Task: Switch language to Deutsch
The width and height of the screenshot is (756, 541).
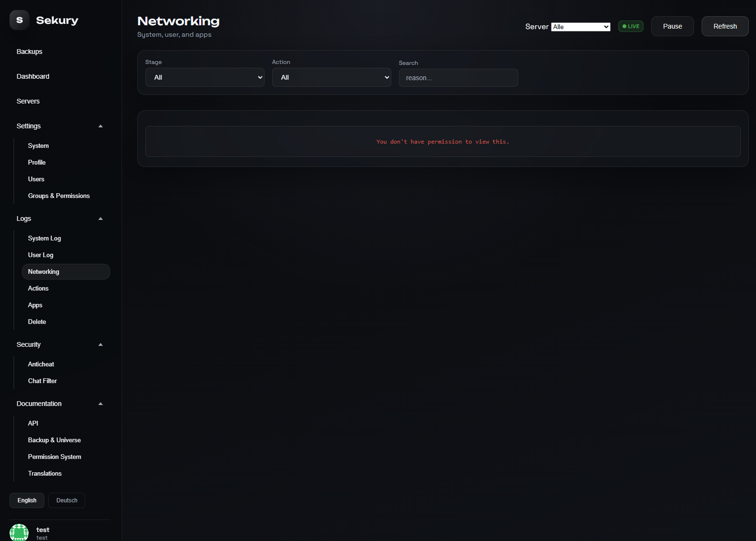Action: pos(67,500)
